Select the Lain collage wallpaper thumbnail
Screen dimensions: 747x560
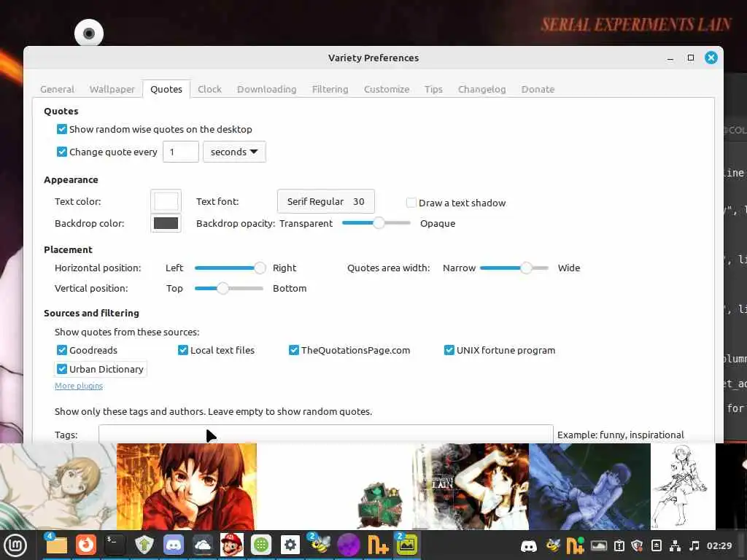click(x=471, y=486)
